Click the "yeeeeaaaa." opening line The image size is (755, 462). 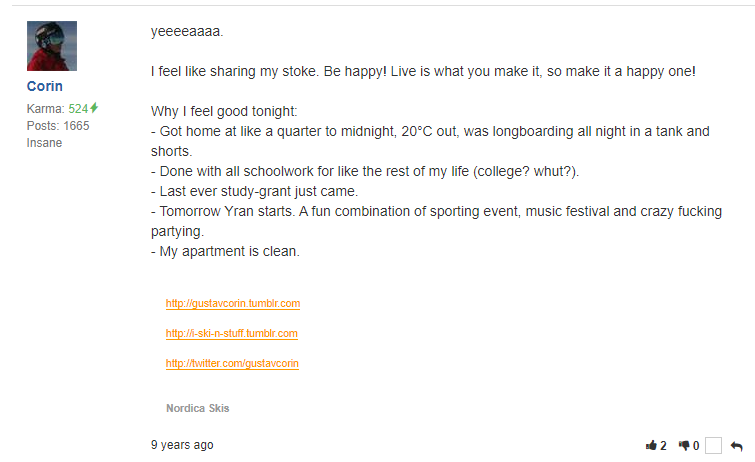(187, 31)
